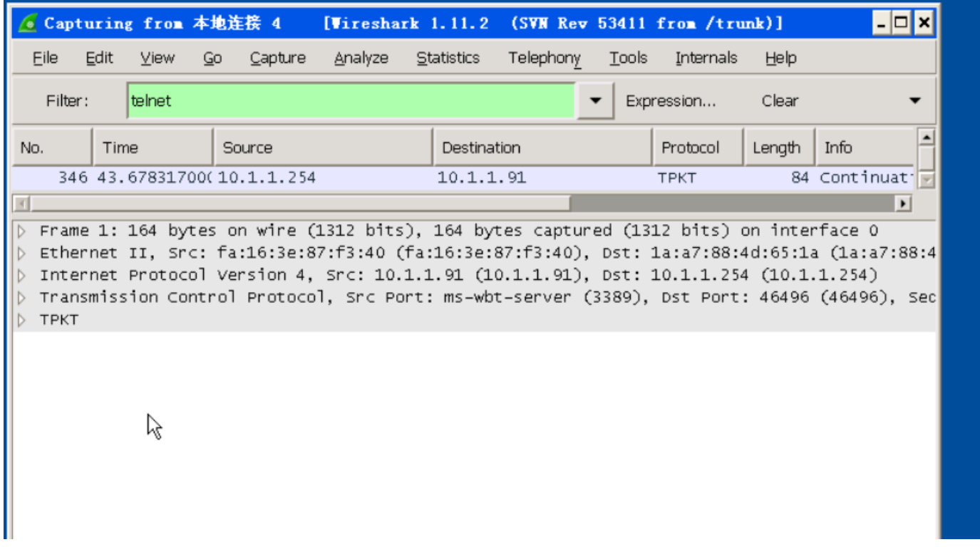Screen dimensions: 980x547
Task: Open the Statistics menu
Action: (x=448, y=58)
